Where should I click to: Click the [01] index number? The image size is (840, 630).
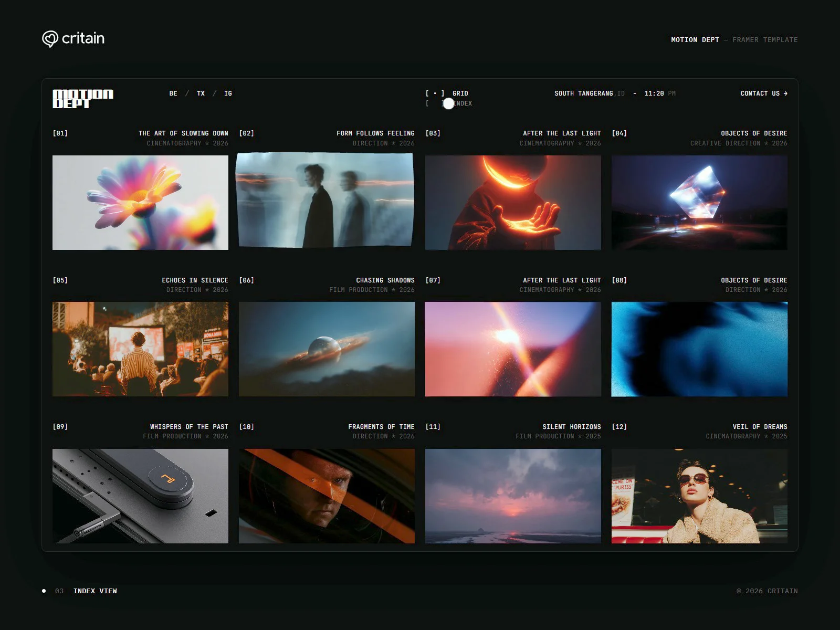click(60, 133)
